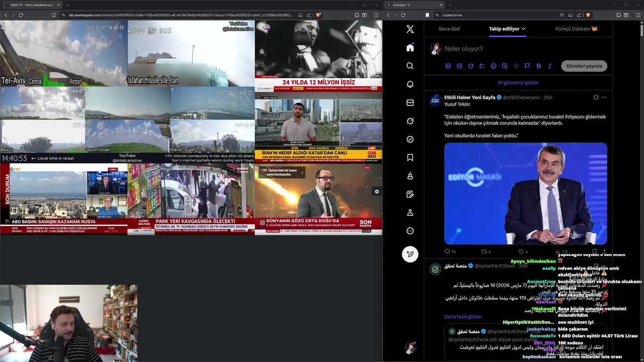Viewport: 644px width, 362px height.
Task: Open zoom icon in X window address bar
Action: (562, 15)
